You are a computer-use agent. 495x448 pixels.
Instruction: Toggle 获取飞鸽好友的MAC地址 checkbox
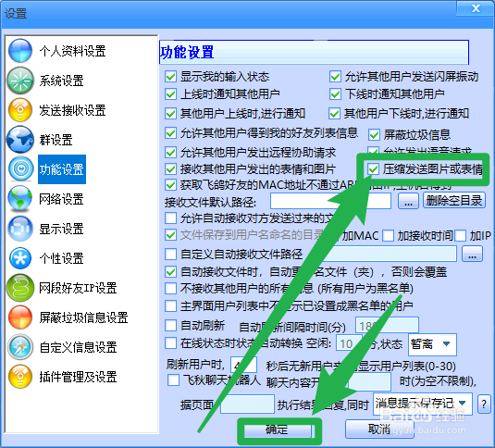click(x=170, y=185)
